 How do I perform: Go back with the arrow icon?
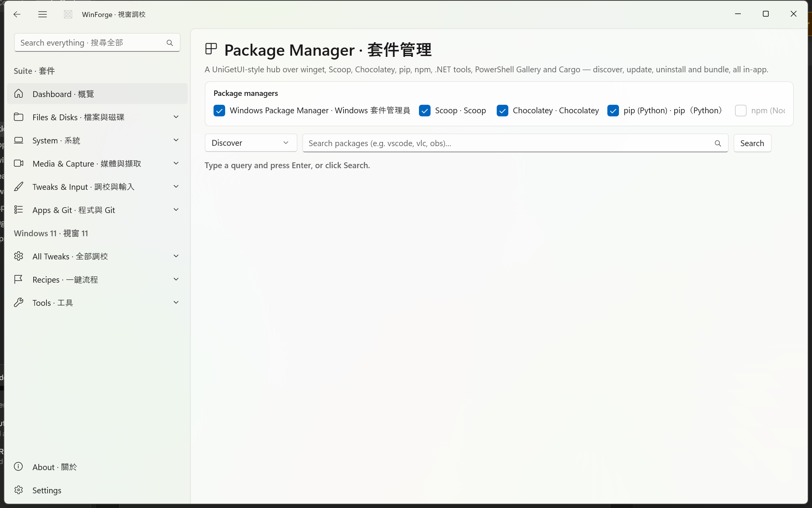17,14
